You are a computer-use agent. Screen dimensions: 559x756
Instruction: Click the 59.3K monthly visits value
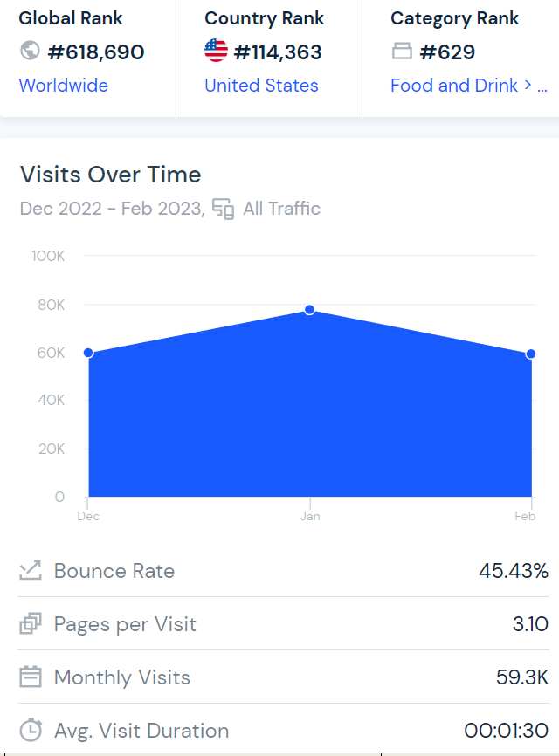click(521, 677)
